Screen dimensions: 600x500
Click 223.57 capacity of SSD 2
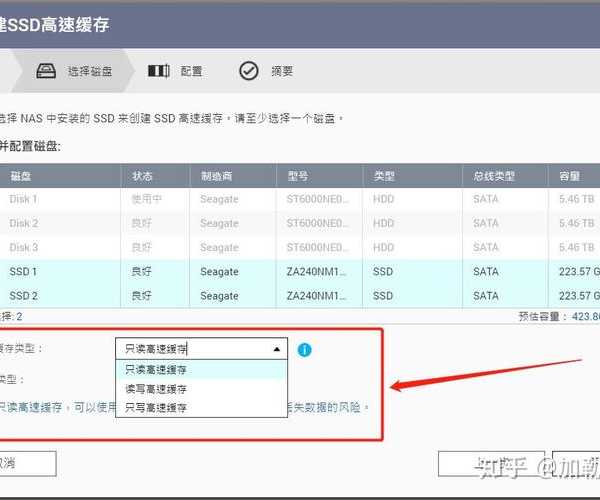tap(579, 296)
